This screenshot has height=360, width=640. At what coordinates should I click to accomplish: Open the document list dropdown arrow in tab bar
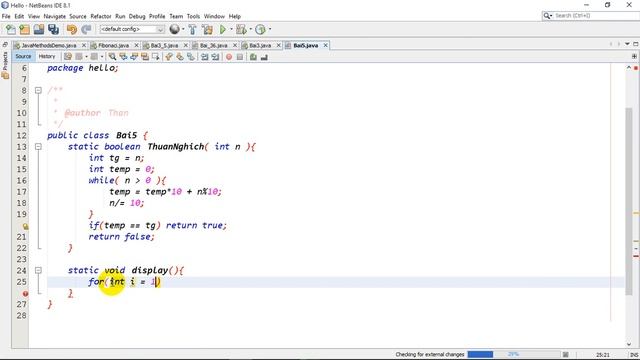627,44
